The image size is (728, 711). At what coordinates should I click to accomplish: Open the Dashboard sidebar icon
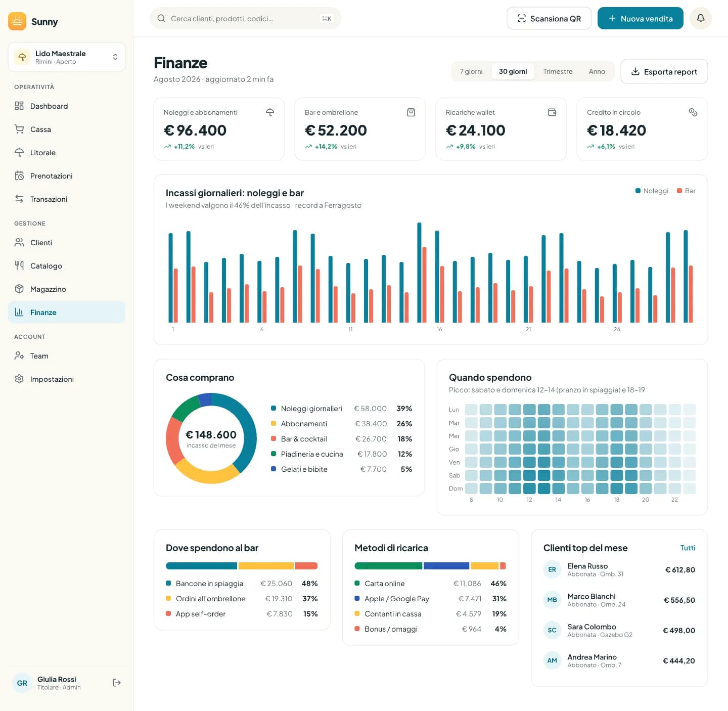click(x=19, y=106)
